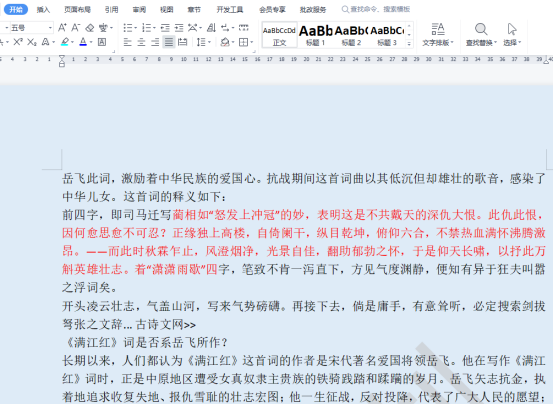Clear formatting with the eraser icon
The height and width of the screenshot is (404, 553).
pyautogui.click(x=90, y=27)
